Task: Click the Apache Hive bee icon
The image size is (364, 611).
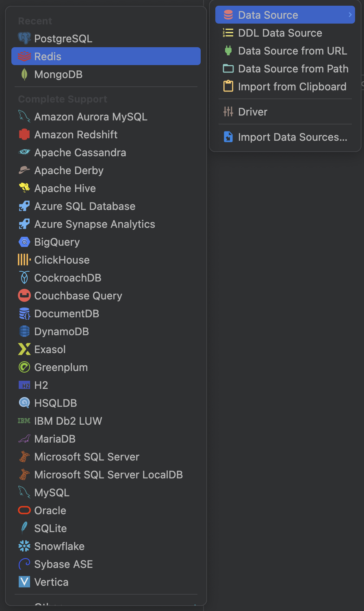Action: point(24,188)
